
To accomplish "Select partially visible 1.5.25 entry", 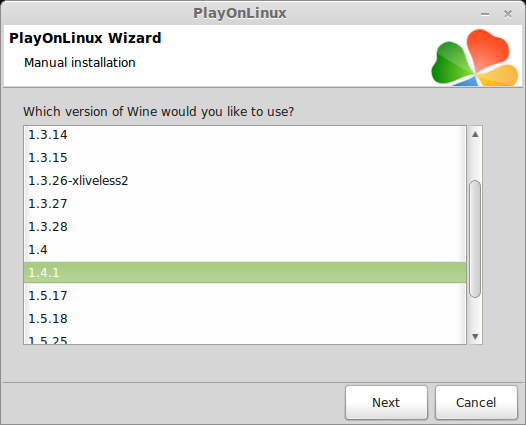I will tap(245, 338).
